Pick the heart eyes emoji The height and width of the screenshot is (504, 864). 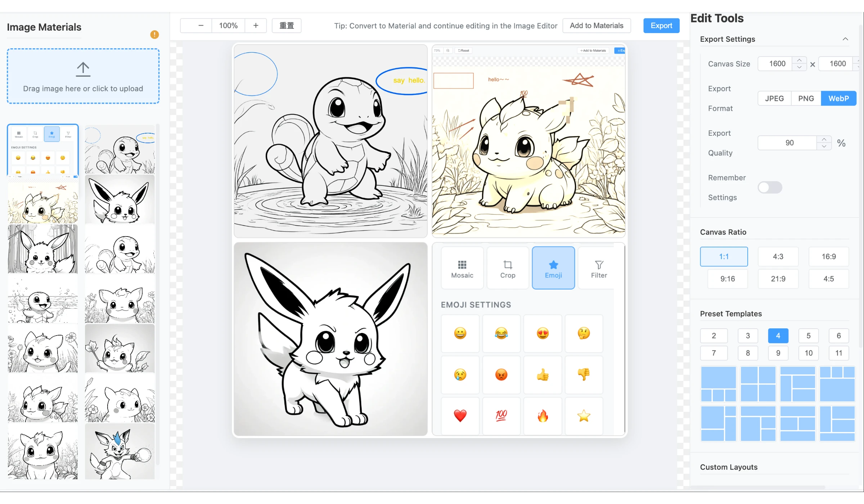coord(543,333)
